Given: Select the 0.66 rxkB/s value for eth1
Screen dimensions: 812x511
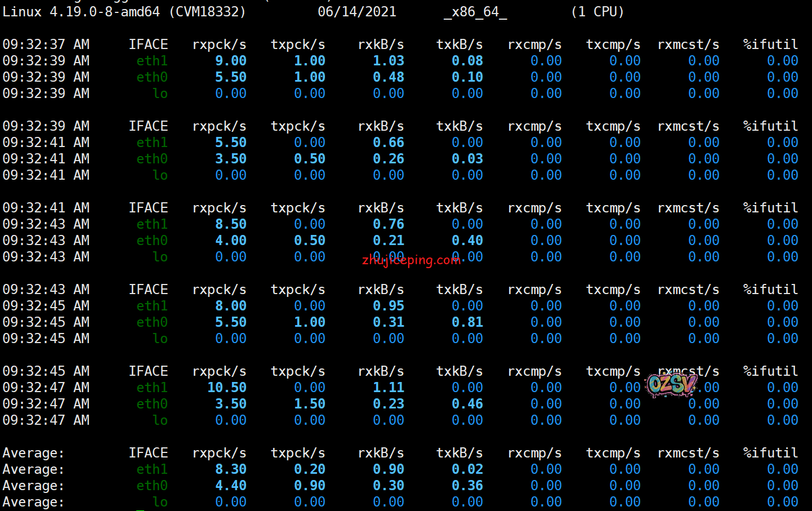Looking at the screenshot, I should (x=389, y=143).
